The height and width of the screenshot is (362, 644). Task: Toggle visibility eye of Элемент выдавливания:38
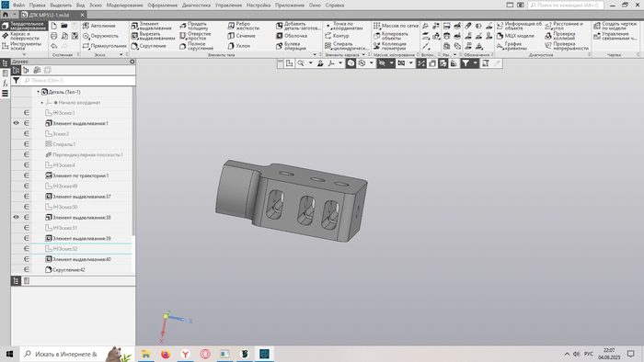[x=16, y=217]
